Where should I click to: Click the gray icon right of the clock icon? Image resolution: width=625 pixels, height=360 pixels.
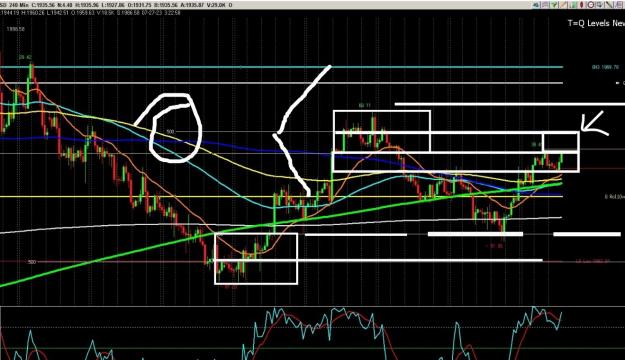(600, 5)
